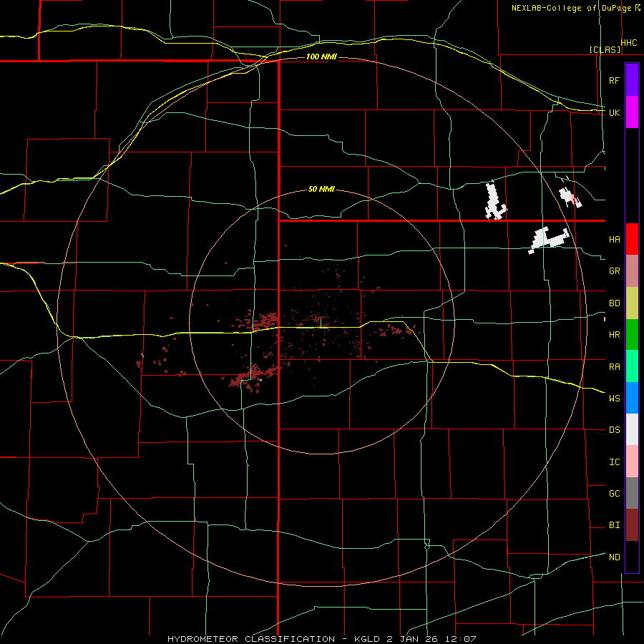Click the 100 NMI range ring label
644x644 pixels.
(x=321, y=57)
